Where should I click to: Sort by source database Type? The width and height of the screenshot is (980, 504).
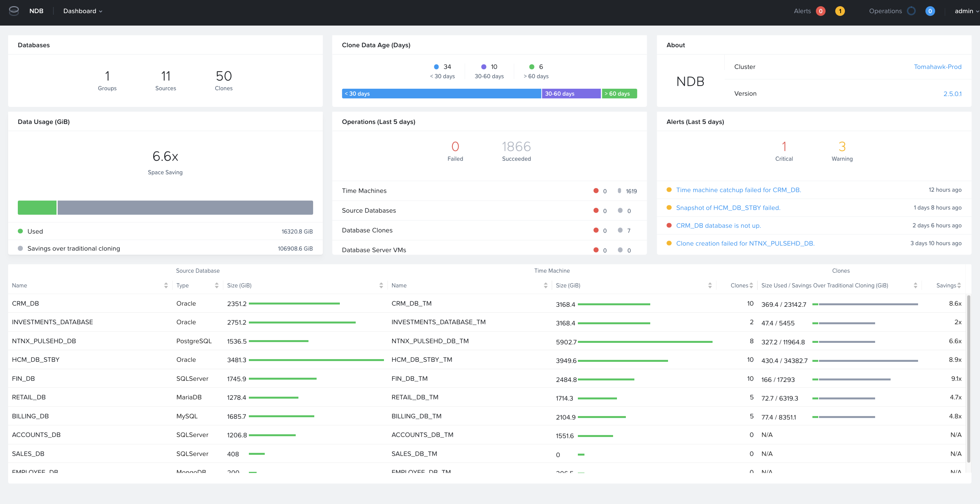point(216,286)
